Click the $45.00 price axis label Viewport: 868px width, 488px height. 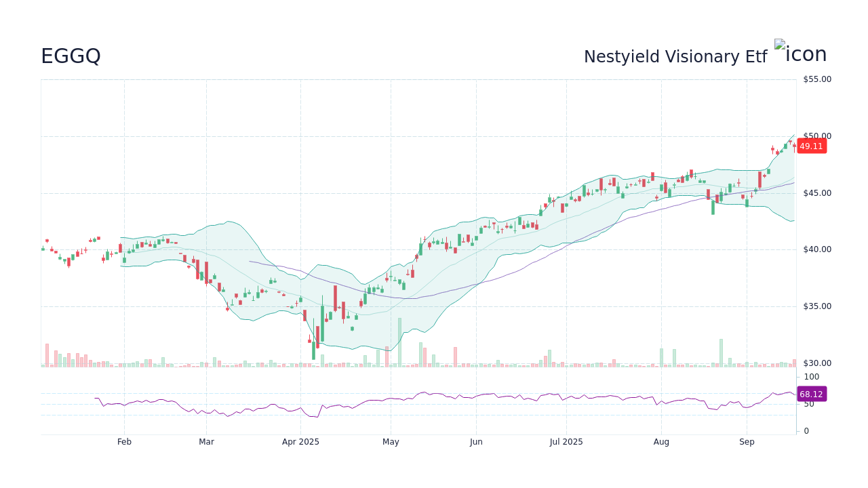(817, 193)
